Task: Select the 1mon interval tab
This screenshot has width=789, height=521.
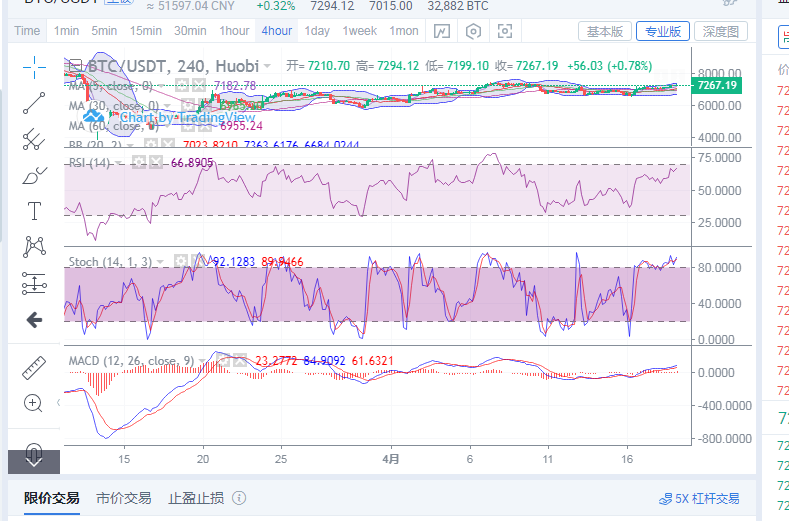Action: 404,31
